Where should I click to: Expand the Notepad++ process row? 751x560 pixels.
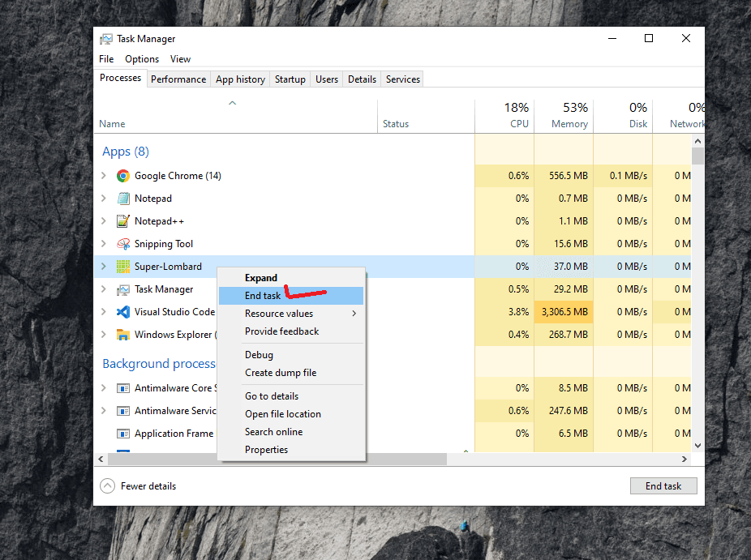[104, 220]
